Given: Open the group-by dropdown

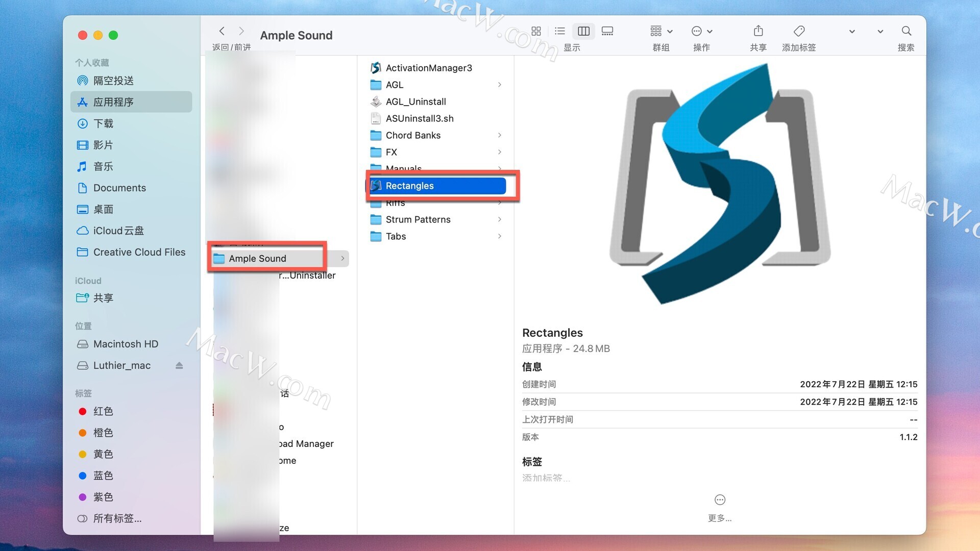Looking at the screenshot, I should coord(661,31).
